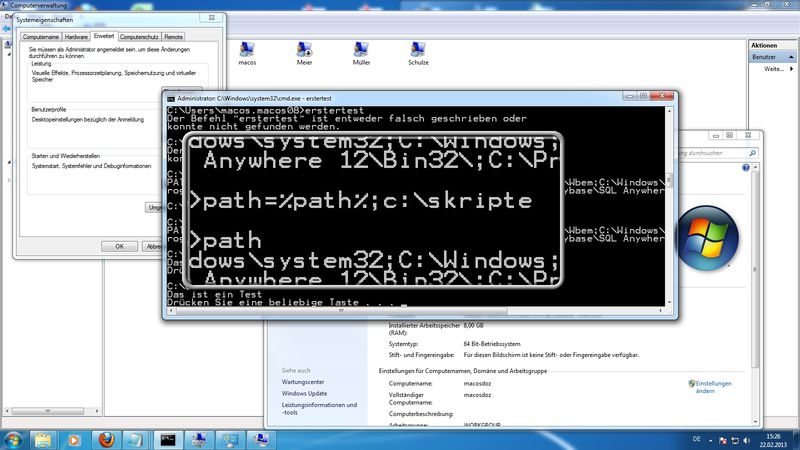
Task: Click the Windows Start orb
Action: [x=16, y=438]
